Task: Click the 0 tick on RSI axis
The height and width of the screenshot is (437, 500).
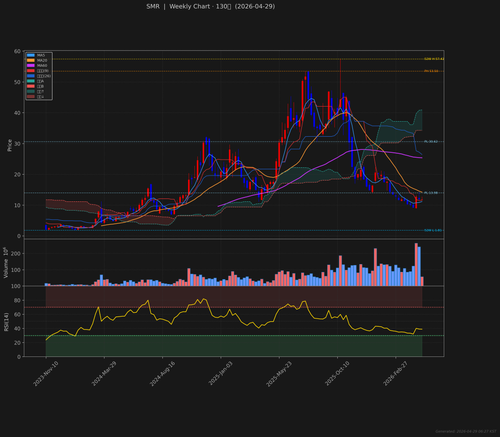Action: click(19, 357)
